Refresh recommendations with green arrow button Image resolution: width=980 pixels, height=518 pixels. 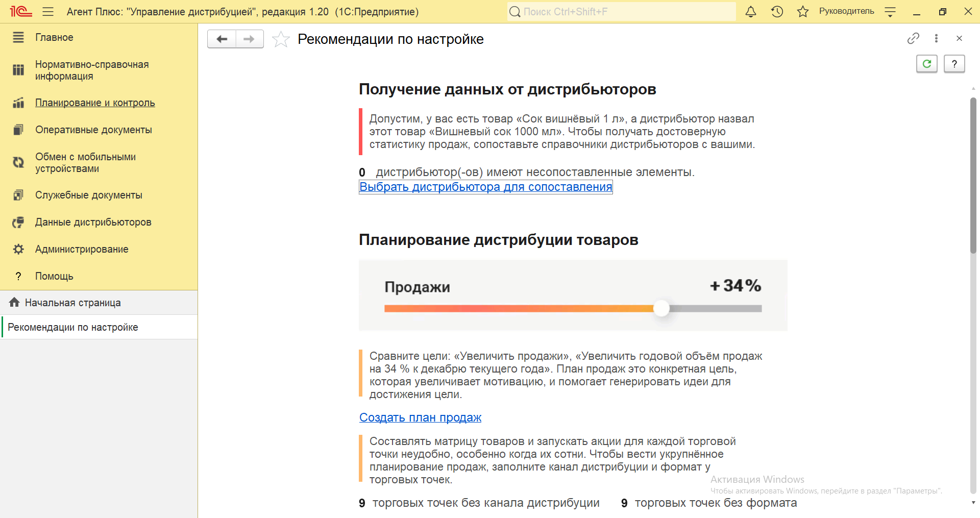pos(926,64)
